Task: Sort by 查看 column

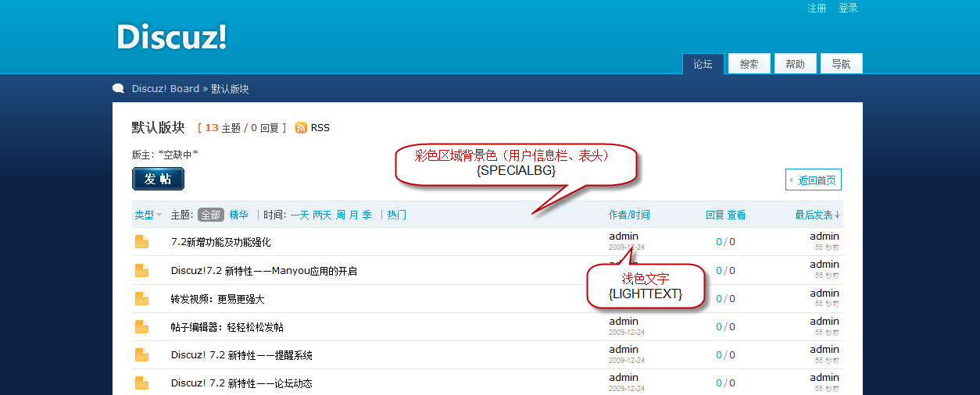Action: coord(737,215)
